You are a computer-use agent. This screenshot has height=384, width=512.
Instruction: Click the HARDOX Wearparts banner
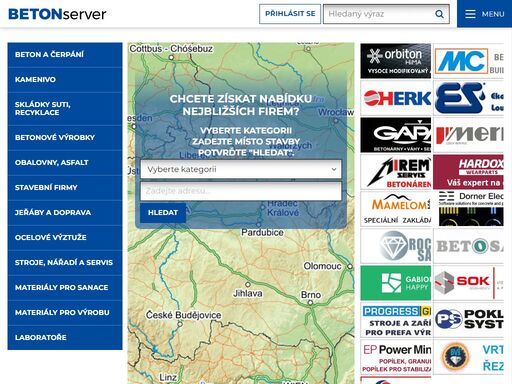tap(469, 172)
